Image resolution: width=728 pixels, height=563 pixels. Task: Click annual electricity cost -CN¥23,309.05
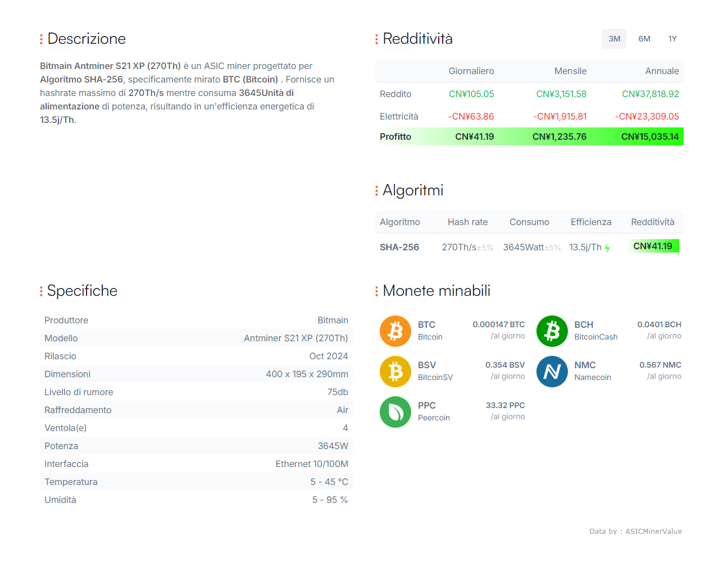click(647, 116)
